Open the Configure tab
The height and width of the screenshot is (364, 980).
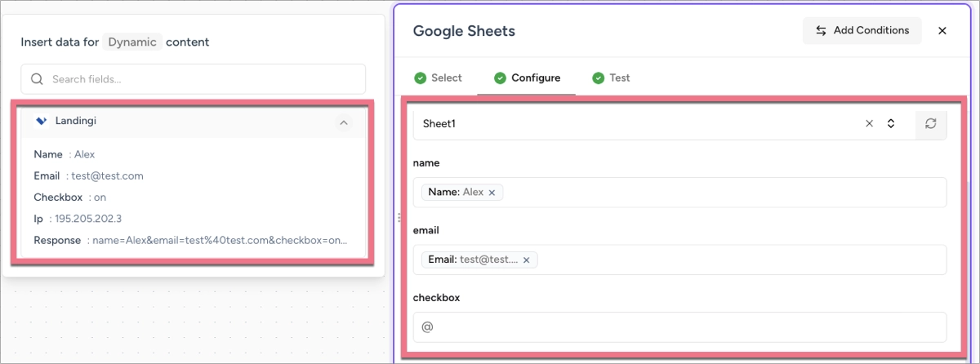(527, 78)
